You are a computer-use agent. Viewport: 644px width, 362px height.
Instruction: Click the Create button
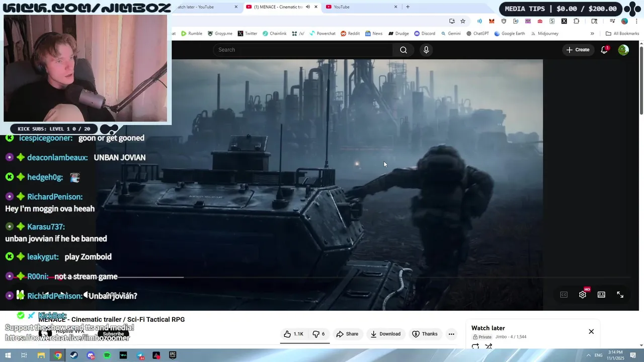(578, 50)
